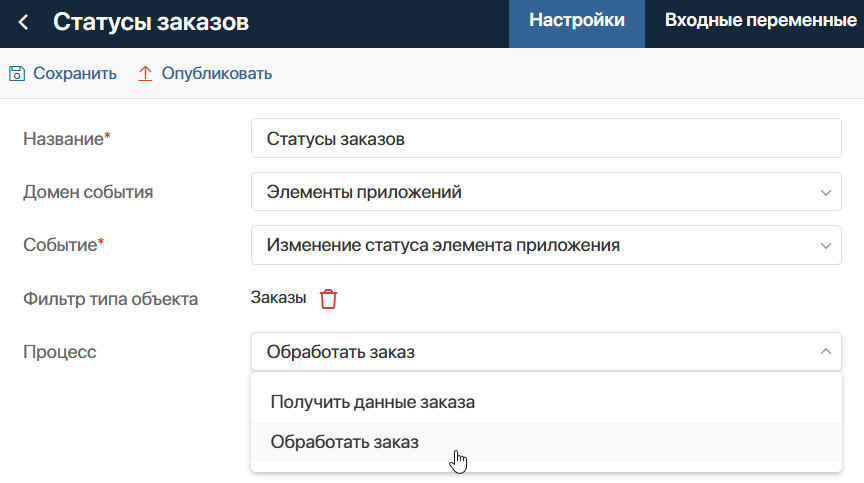The image size is (864, 483).
Task: Open the Домен события dropdown
Action: tap(546, 192)
